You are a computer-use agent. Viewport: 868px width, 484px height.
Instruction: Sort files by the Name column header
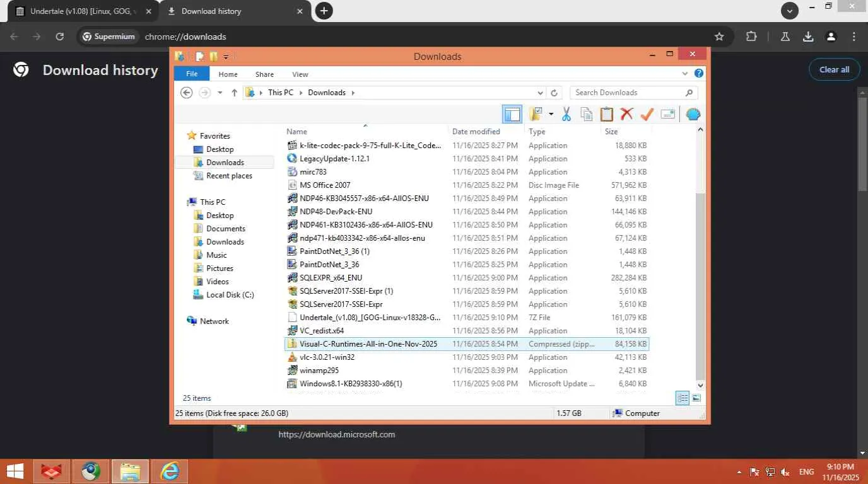[x=366, y=132]
